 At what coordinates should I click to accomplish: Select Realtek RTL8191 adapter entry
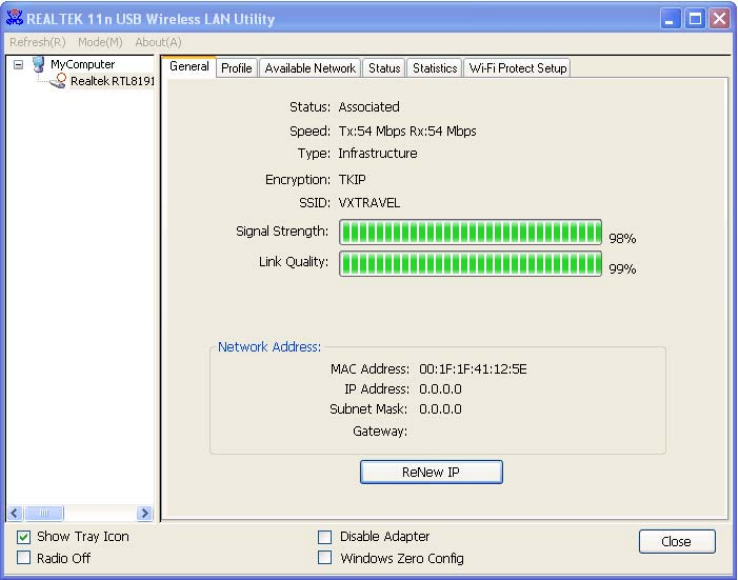point(112,81)
